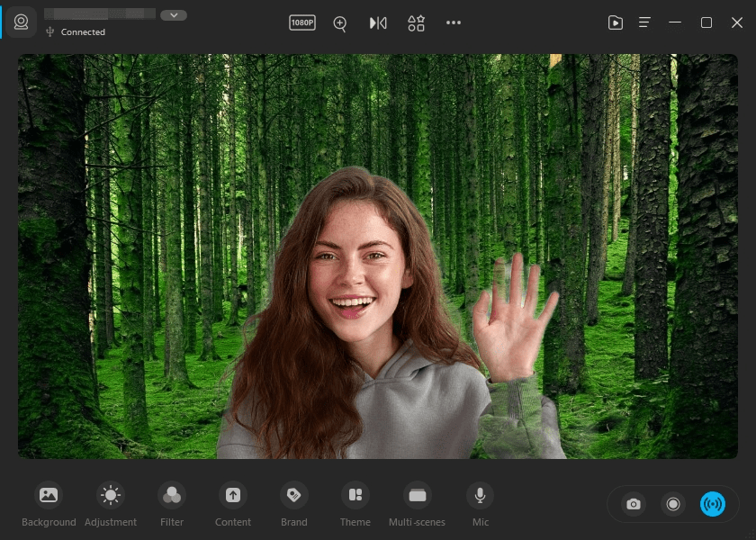The image size is (756, 540).
Task: Toggle the webcam avatar icon
Action: [21, 22]
